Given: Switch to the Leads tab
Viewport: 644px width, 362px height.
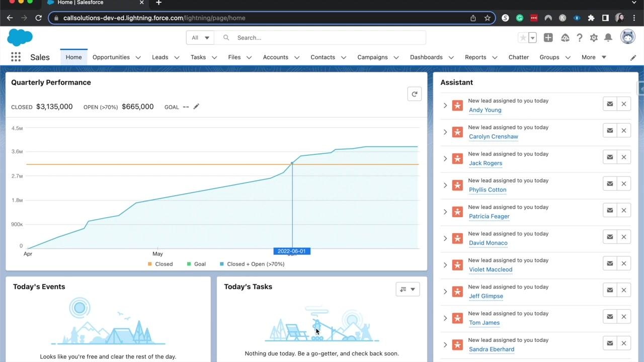Looking at the screenshot, I should coord(160,57).
